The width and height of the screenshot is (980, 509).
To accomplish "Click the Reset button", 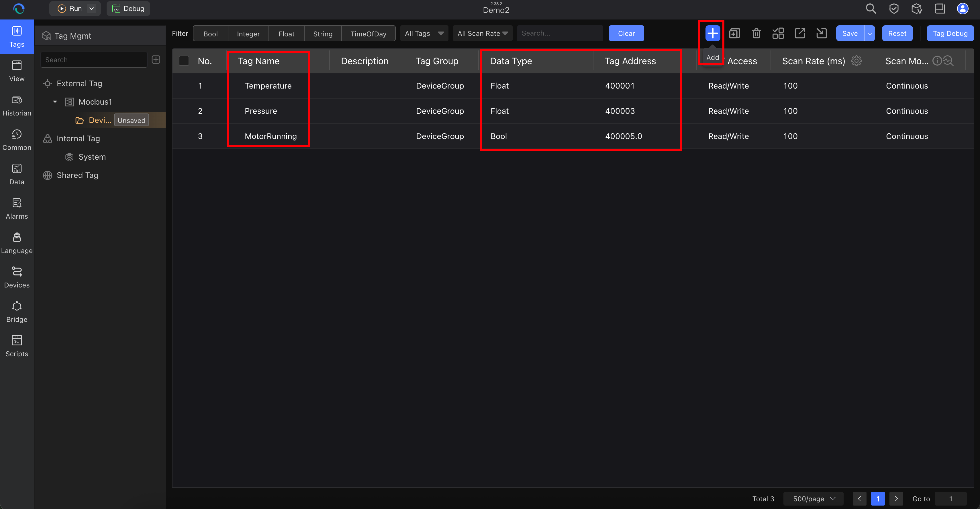I will tap(897, 34).
